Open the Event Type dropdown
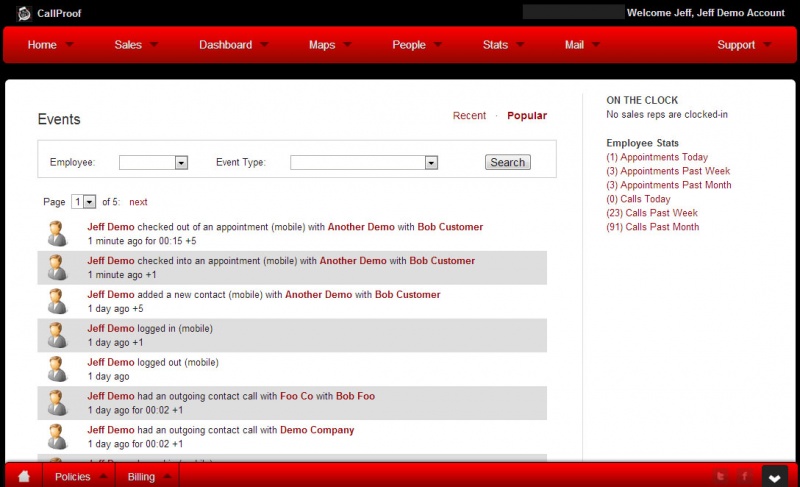The image size is (800, 487). (364, 162)
